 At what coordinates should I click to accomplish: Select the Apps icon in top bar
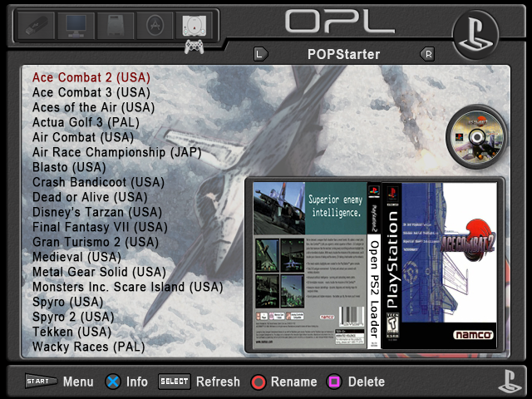point(154,26)
